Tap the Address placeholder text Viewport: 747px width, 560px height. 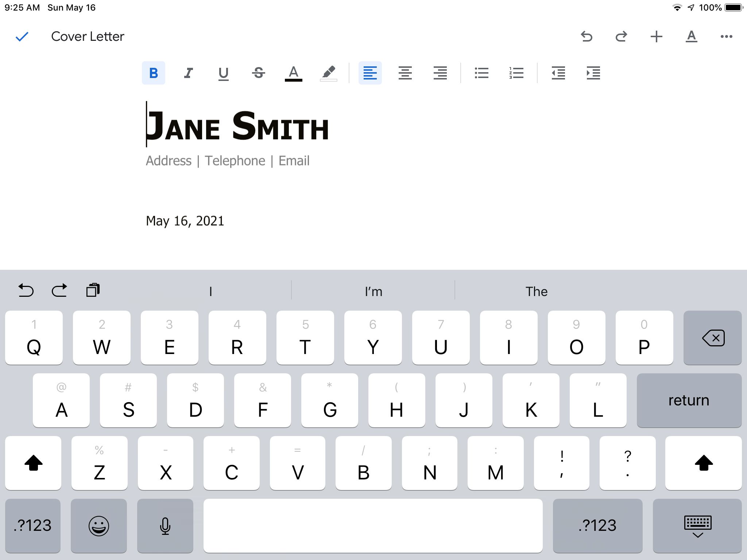169,161
